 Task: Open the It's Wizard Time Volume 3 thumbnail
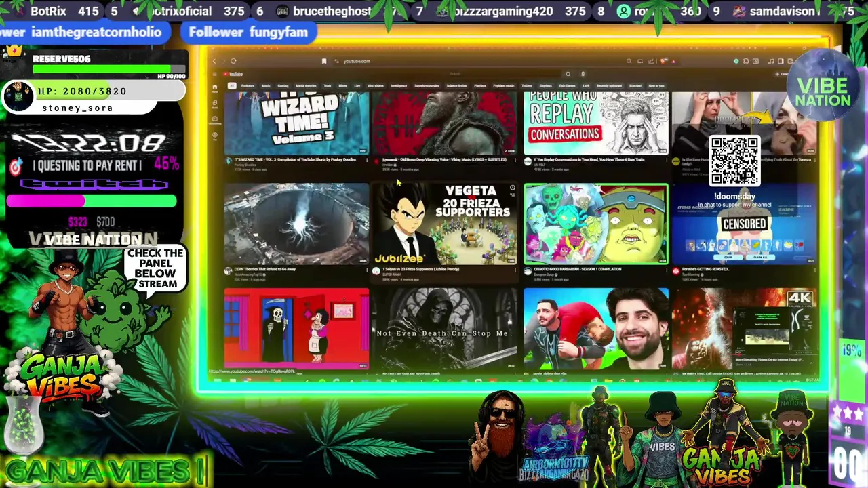(x=296, y=123)
